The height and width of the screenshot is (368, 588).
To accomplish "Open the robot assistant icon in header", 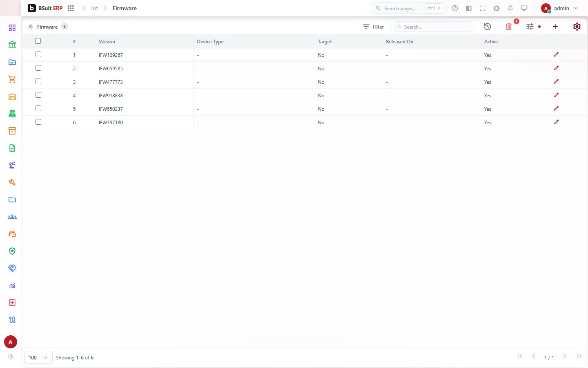I will (x=497, y=8).
